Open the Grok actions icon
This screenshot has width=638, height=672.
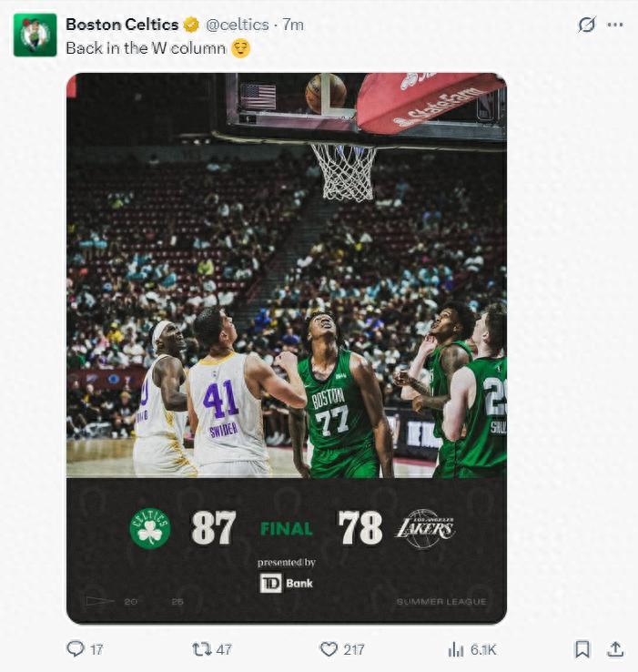[x=587, y=25]
